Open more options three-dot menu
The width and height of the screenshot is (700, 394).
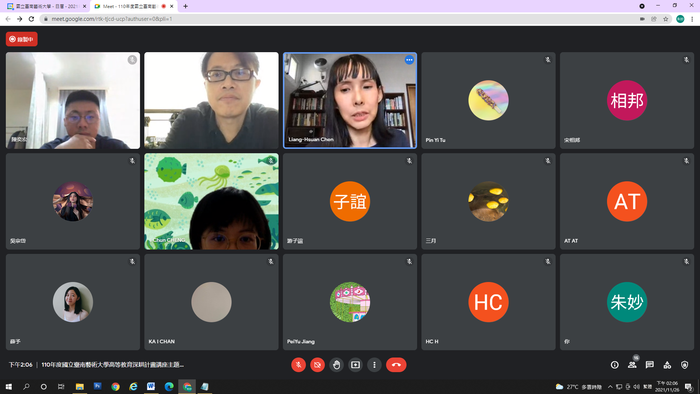374,365
